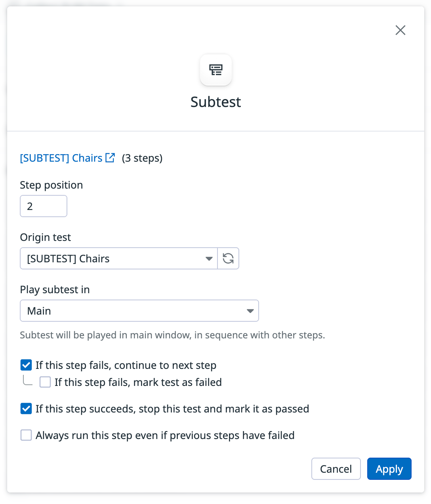Viewport: 431px width, 504px height.
Task: Click the main window helper description text
Action: [172, 335]
